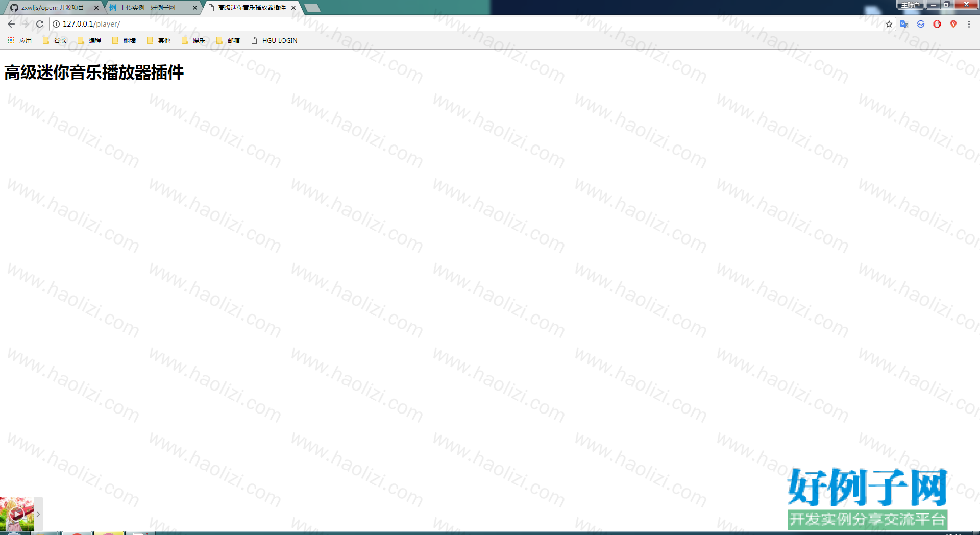This screenshot has height=535, width=980.
Task: Close the 高级迷你音乐播放器插件 tab
Action: pos(293,8)
